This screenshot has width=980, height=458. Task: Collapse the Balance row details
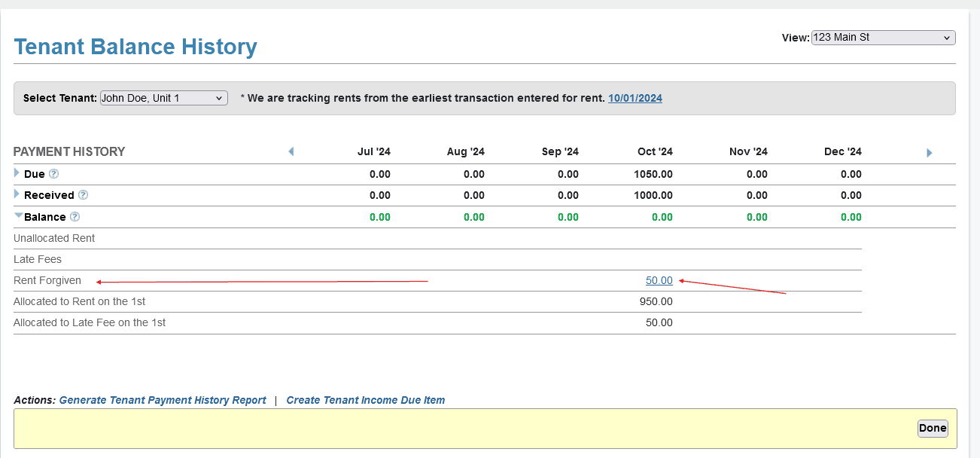(x=18, y=215)
